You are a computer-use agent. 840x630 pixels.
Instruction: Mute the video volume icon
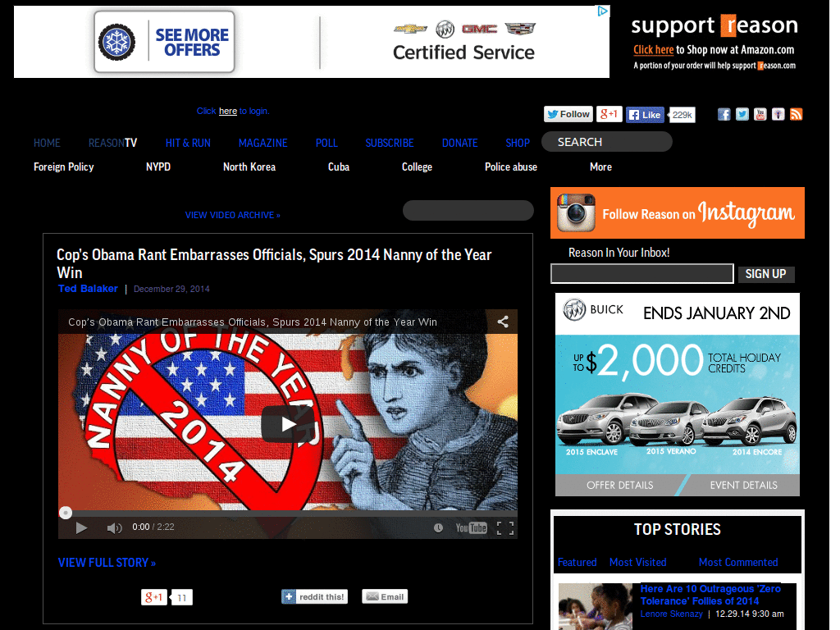click(114, 527)
